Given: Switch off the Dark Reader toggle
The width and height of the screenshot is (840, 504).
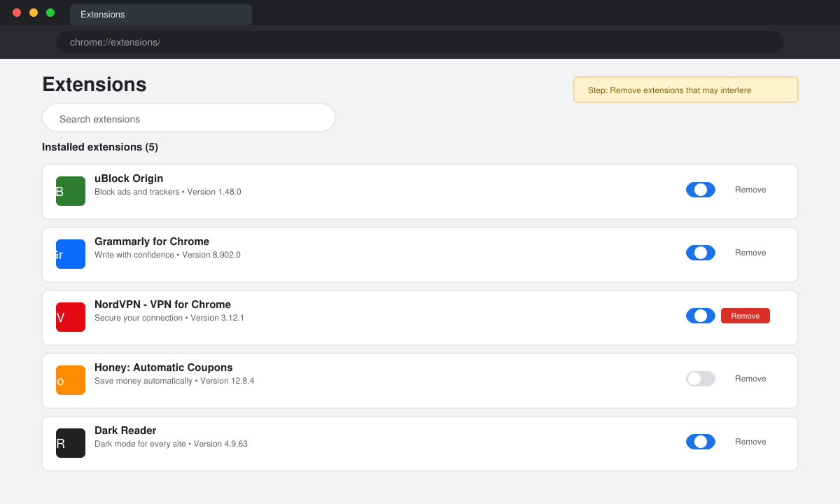Looking at the screenshot, I should (701, 442).
